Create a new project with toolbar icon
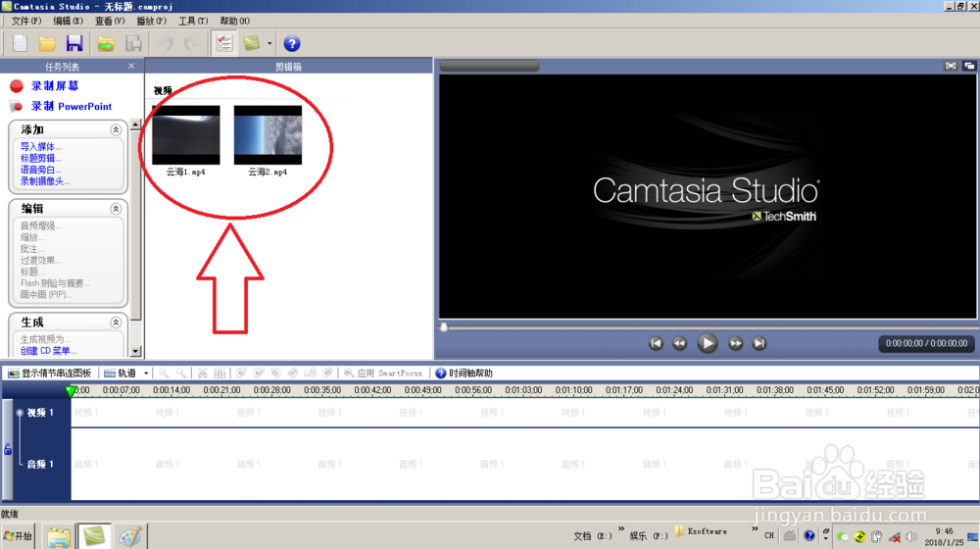This screenshot has height=549, width=980. coord(20,43)
